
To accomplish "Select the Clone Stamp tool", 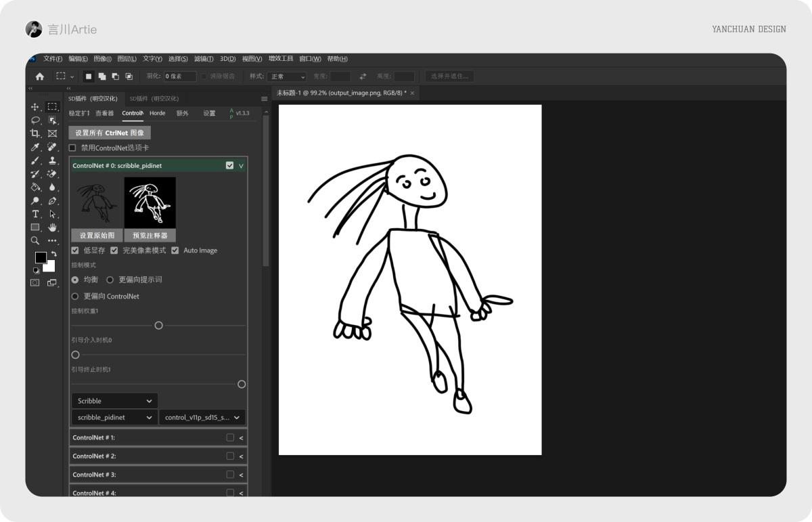I will (51, 160).
